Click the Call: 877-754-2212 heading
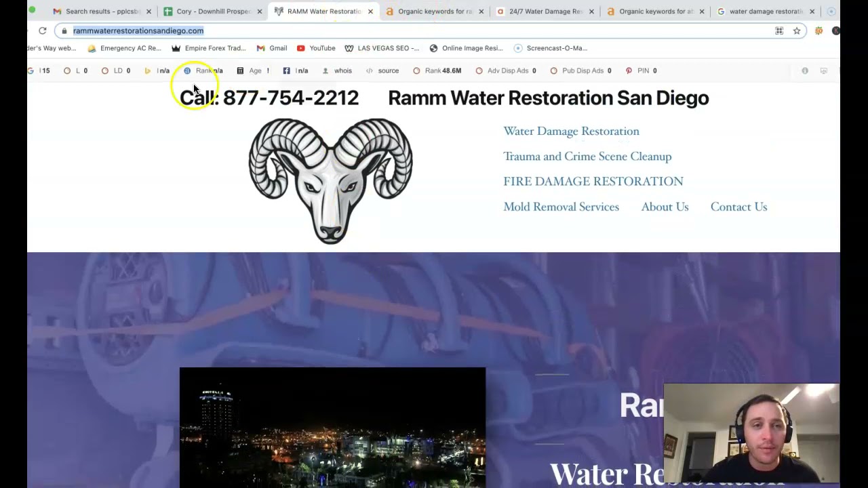Viewport: 868px width, 488px height. click(269, 98)
